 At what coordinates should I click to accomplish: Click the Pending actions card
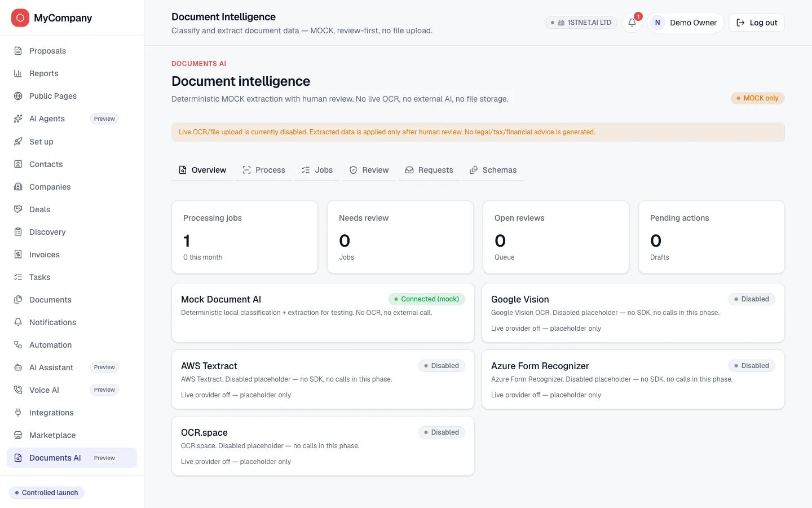(712, 237)
